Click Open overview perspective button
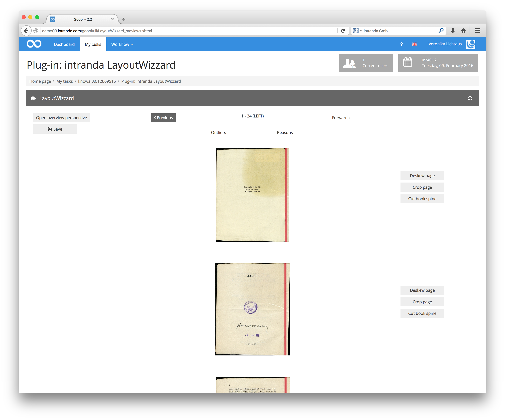The image size is (505, 420). 61,118
